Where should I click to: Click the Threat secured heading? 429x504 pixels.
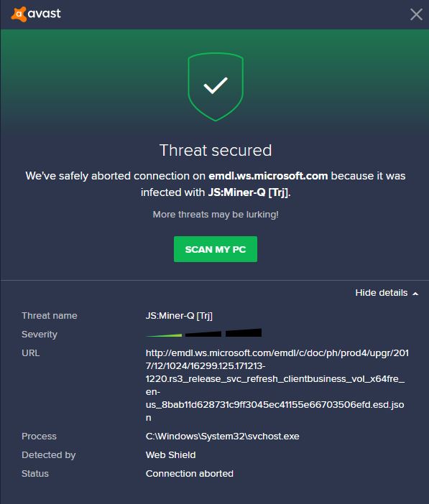(216, 150)
